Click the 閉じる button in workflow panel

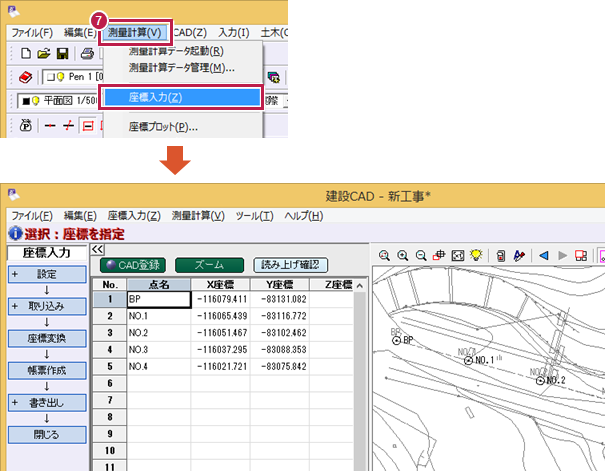(x=45, y=434)
